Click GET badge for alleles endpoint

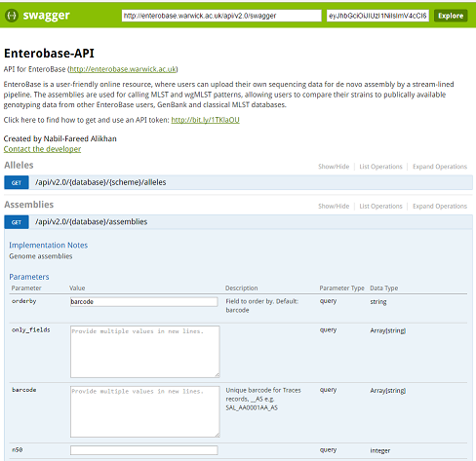pos(17,182)
